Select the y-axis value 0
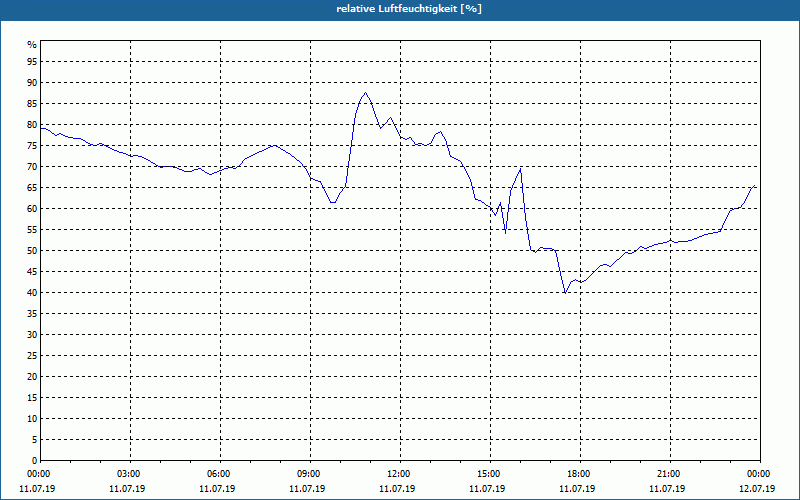This screenshot has width=800, height=500. coord(35,461)
